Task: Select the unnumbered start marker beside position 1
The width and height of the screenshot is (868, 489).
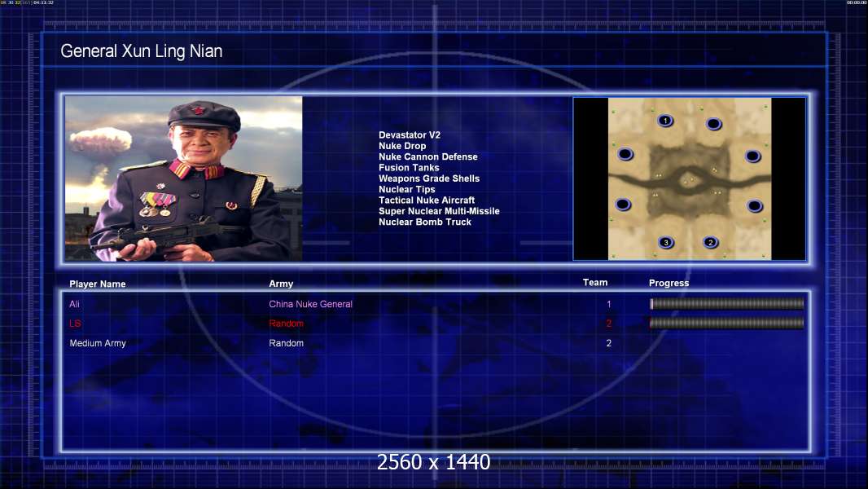Action: [x=714, y=124]
